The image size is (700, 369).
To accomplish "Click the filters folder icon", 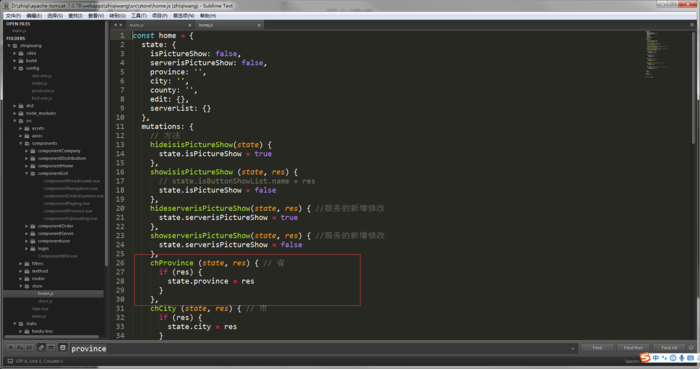I will pos(27,264).
